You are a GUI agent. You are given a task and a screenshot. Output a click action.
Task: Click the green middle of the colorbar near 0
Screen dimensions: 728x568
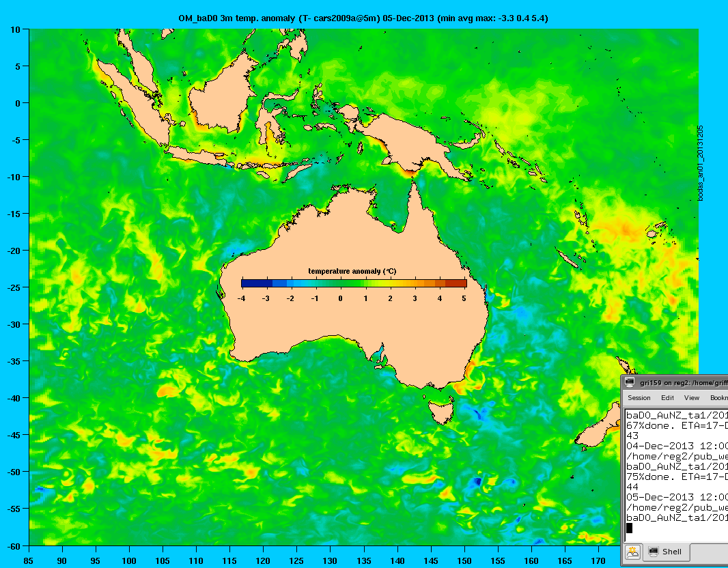340,283
